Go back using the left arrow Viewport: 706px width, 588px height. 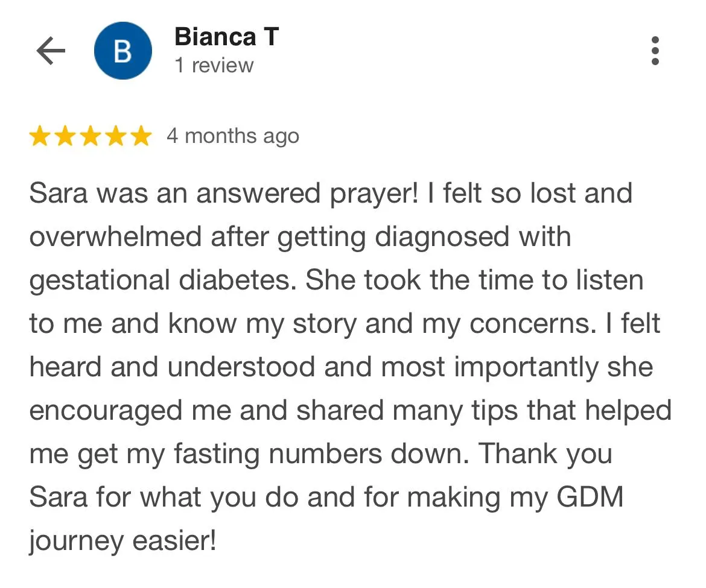tap(51, 51)
